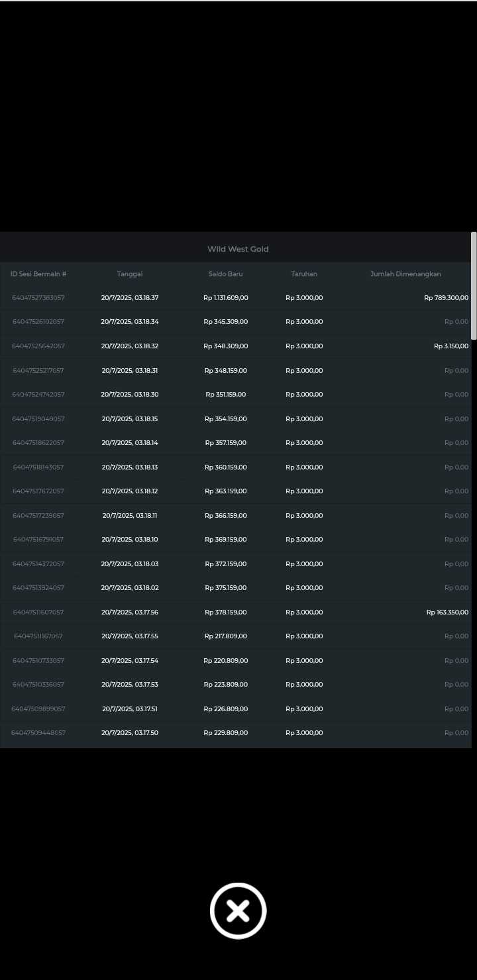477x980 pixels.
Task: Click the ID Sesi Bermain # column header
Action: click(x=38, y=274)
